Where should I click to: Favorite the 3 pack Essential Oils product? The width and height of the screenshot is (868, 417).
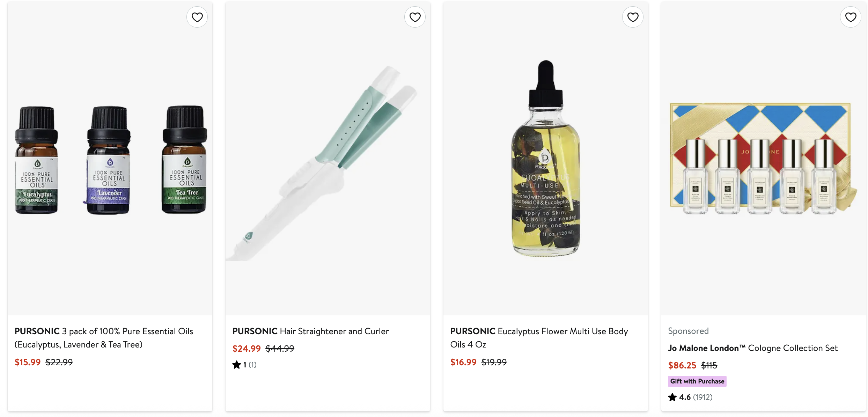pyautogui.click(x=197, y=17)
